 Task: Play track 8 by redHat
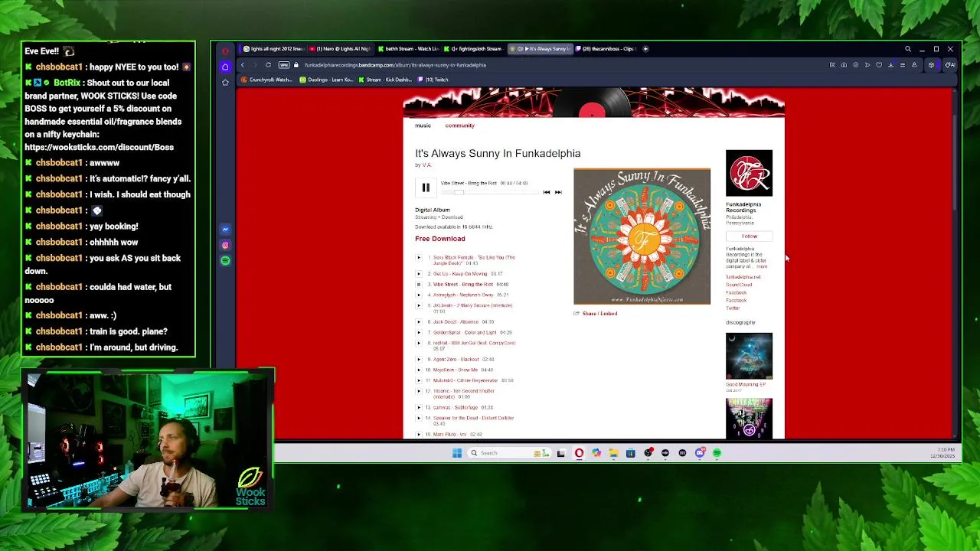click(419, 343)
